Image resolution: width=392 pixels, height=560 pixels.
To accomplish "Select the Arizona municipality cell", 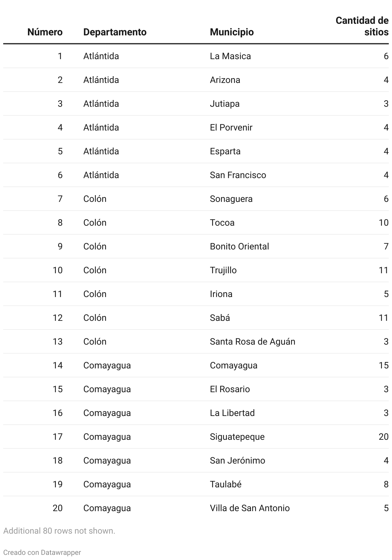I will 225,80.
